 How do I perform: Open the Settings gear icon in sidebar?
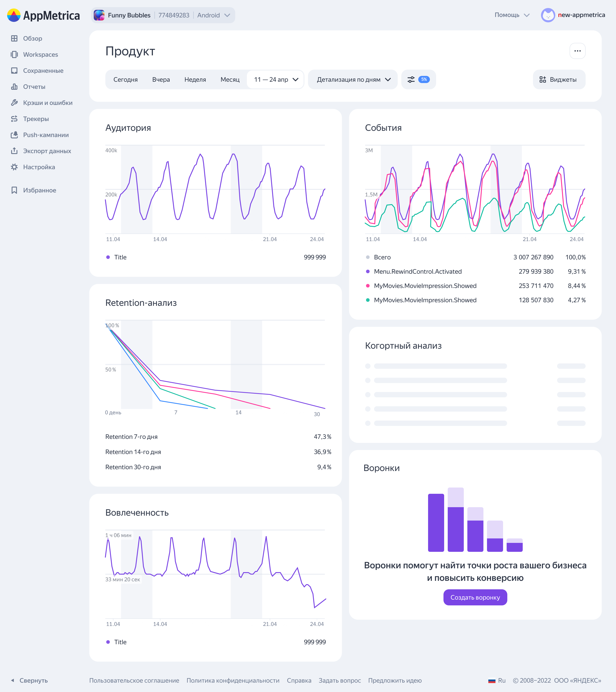point(14,167)
